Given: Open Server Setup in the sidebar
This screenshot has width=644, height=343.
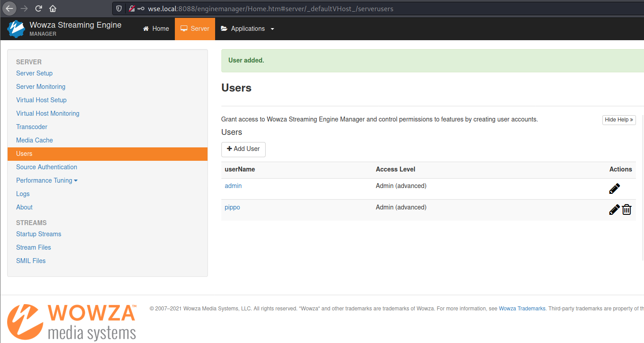Looking at the screenshot, I should 34,73.
